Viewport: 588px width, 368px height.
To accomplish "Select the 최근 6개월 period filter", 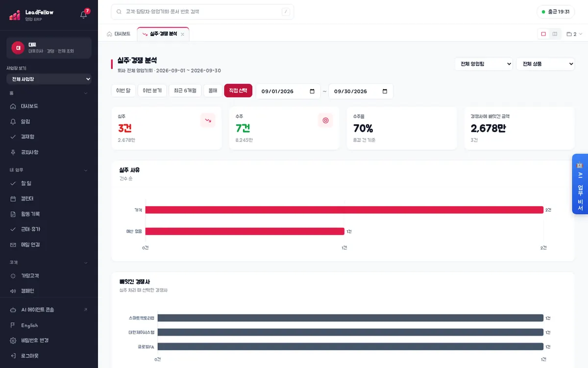I will [x=185, y=91].
